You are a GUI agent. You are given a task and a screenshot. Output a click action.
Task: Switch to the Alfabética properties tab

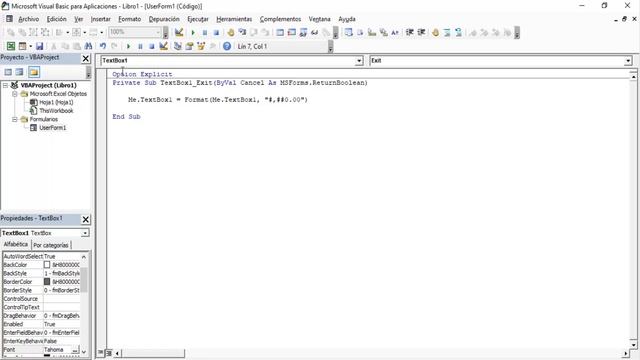(16, 244)
